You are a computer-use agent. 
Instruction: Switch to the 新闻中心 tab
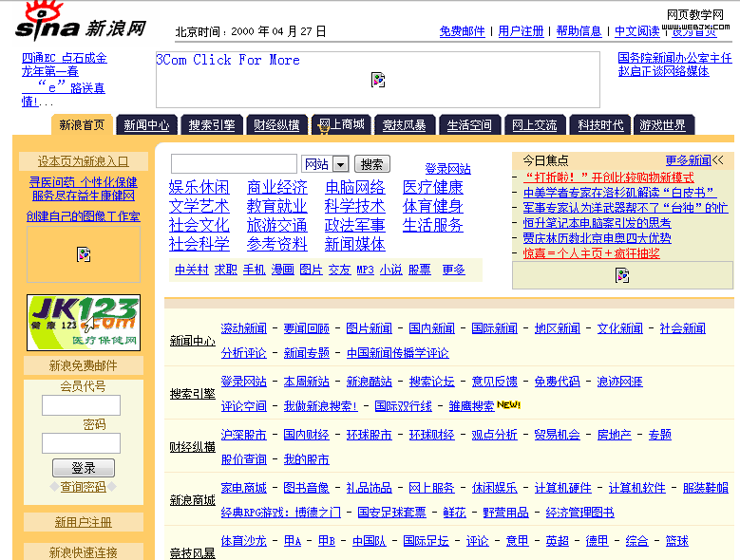tap(146, 125)
